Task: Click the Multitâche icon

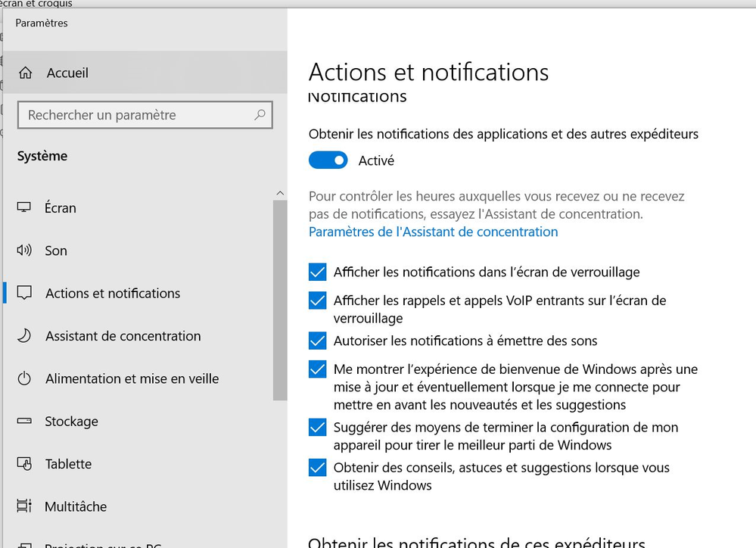Action: (x=24, y=506)
